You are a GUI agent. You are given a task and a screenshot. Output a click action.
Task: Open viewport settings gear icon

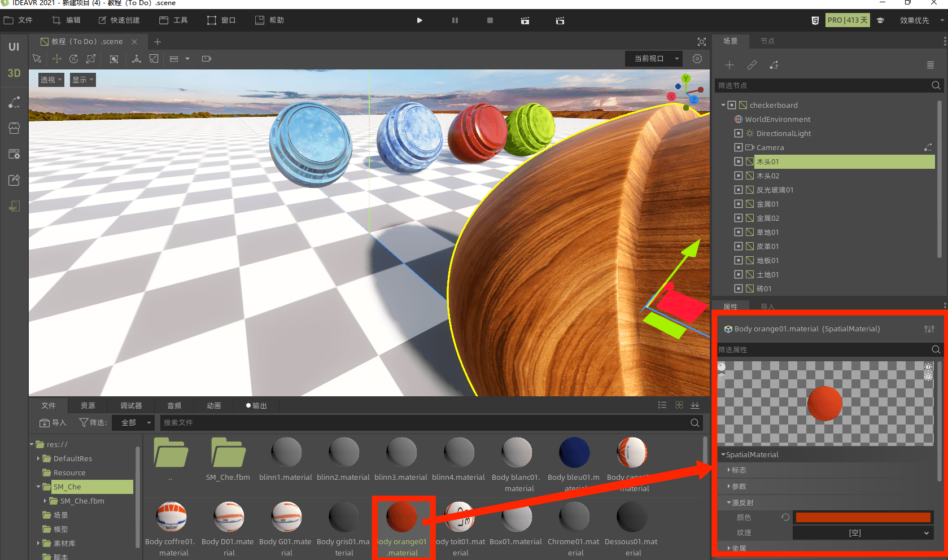pyautogui.click(x=697, y=59)
